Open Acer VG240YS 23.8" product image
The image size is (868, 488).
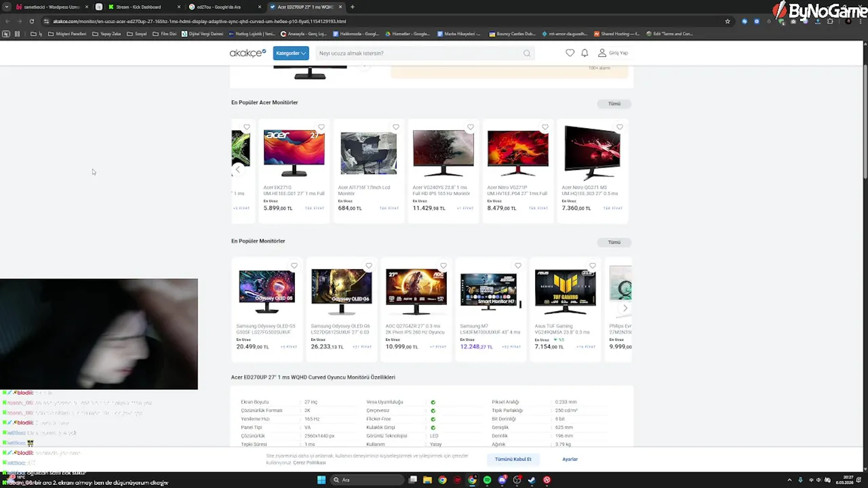pos(443,153)
